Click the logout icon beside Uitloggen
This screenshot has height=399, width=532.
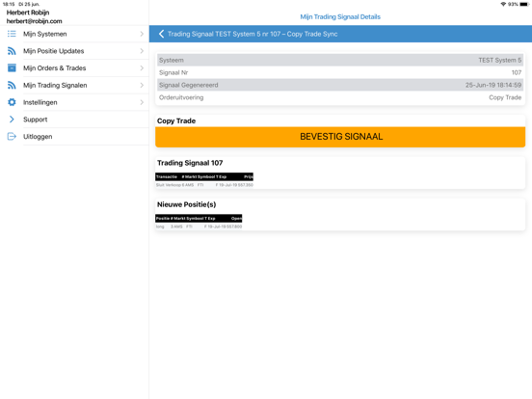pos(12,137)
